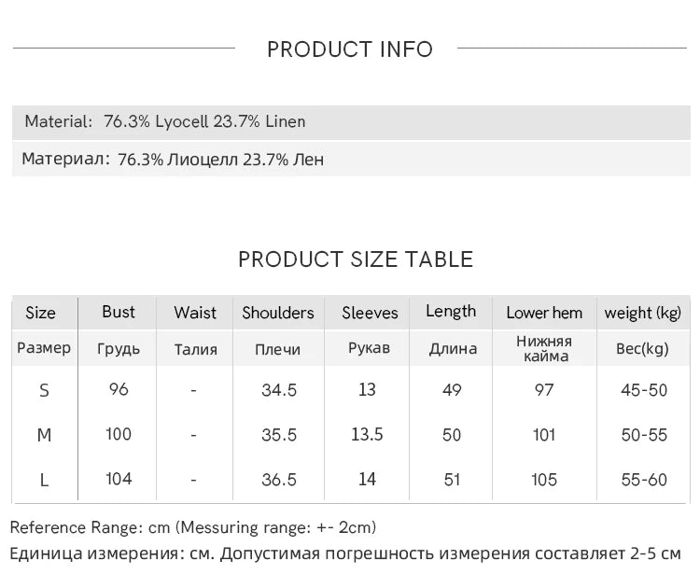Image resolution: width=700 pixels, height=588 pixels.
Task: Click the weight range 45-50
Action: click(x=644, y=389)
